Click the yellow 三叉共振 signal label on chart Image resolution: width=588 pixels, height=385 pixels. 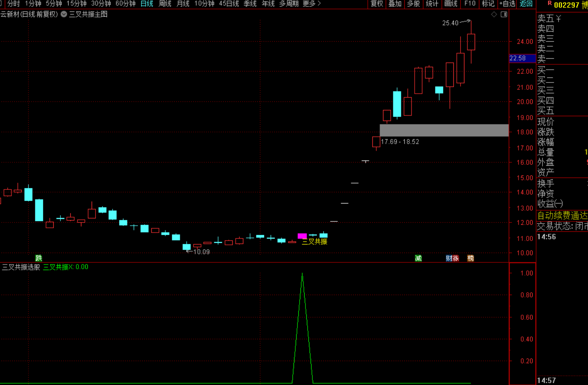point(314,241)
